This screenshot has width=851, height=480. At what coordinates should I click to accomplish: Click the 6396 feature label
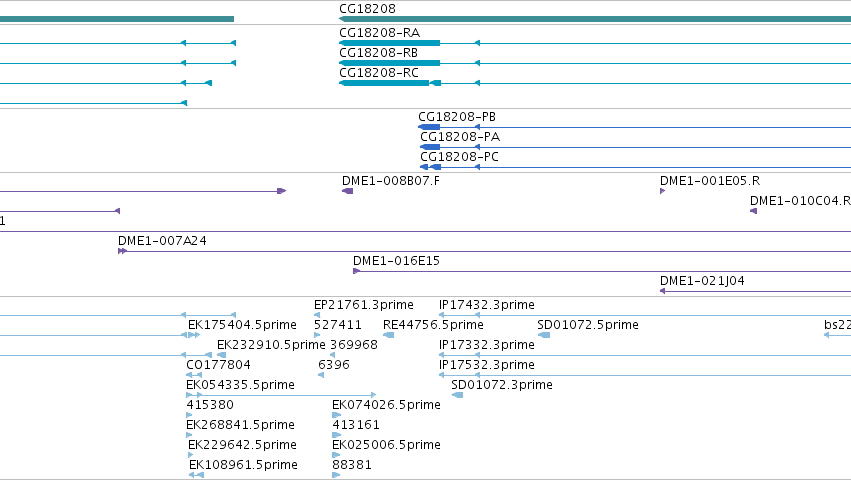(x=334, y=365)
